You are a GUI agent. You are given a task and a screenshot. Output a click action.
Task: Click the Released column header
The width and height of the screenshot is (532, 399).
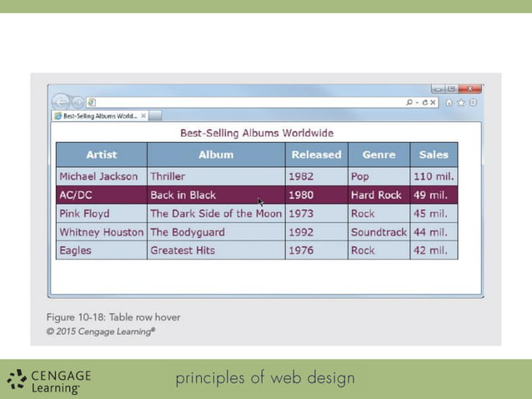point(317,155)
